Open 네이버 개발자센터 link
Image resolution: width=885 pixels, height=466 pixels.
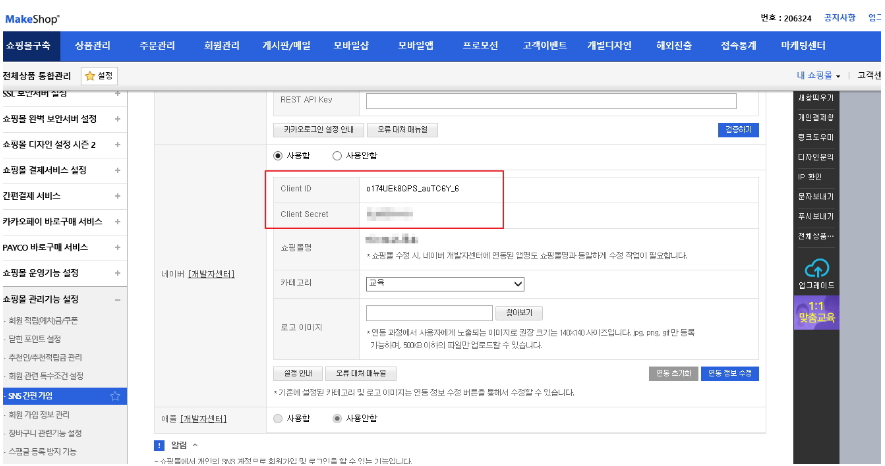(211, 274)
